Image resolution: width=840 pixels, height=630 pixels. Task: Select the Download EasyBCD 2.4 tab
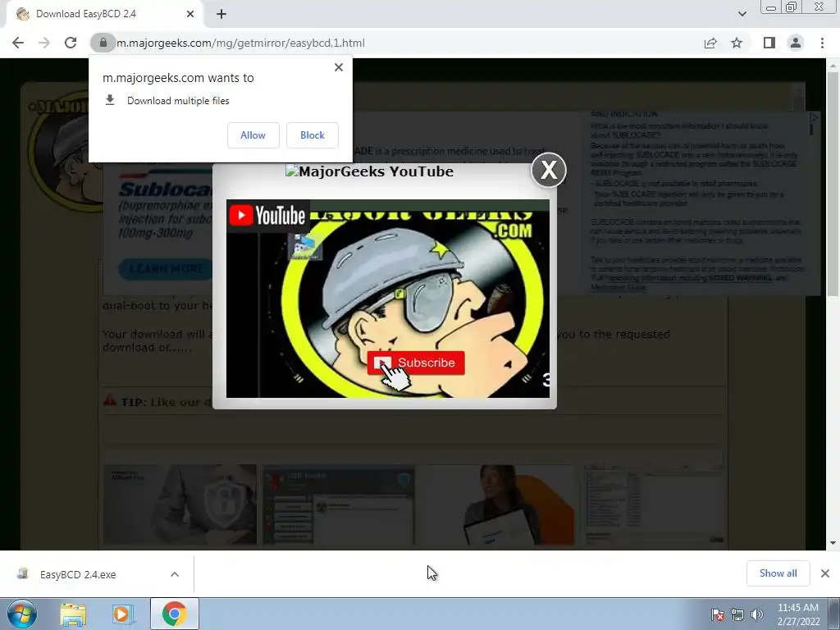102,14
